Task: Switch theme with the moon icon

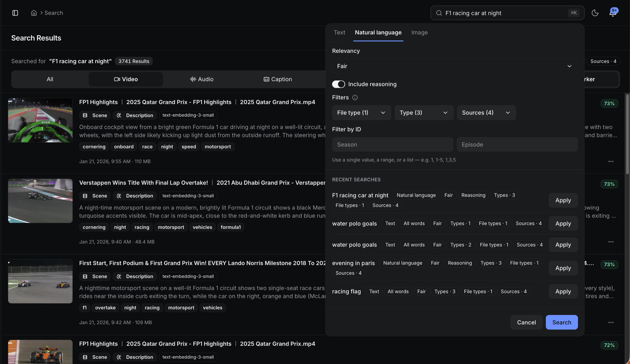Action: pyautogui.click(x=595, y=13)
